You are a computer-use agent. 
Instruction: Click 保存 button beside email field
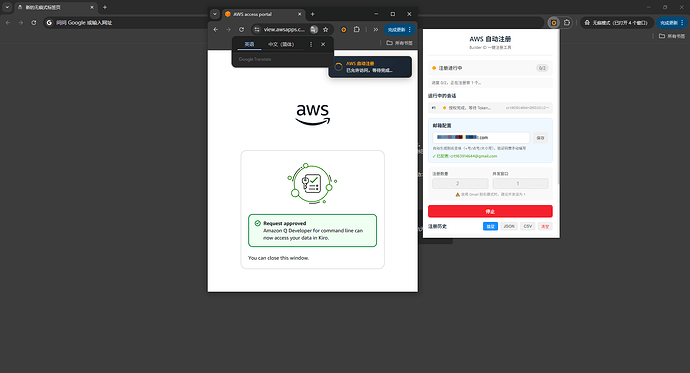click(x=540, y=138)
